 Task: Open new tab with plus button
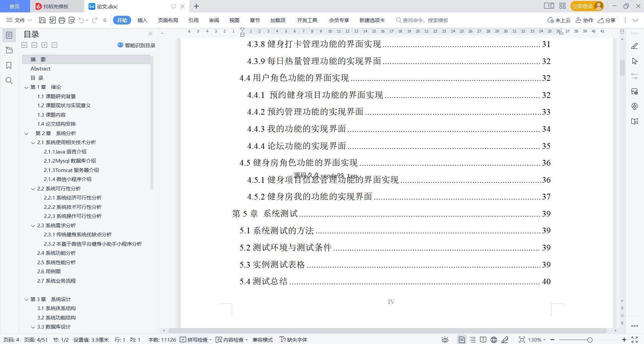[196, 6]
